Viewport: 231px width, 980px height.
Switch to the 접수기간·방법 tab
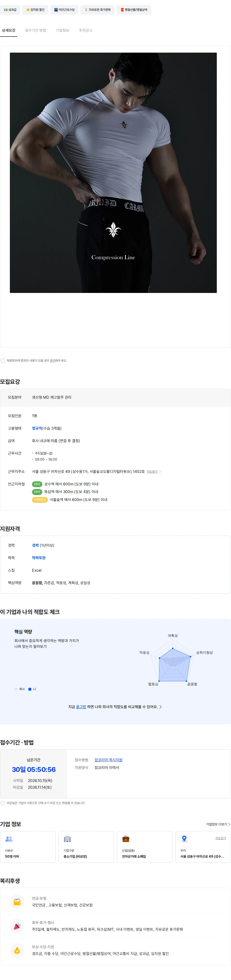pyautogui.click(x=35, y=31)
